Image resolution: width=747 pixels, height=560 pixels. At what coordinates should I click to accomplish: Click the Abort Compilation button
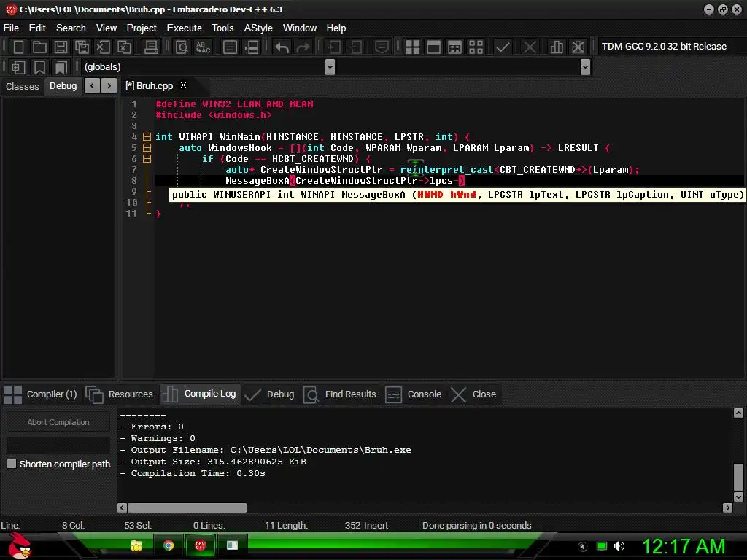(58, 422)
